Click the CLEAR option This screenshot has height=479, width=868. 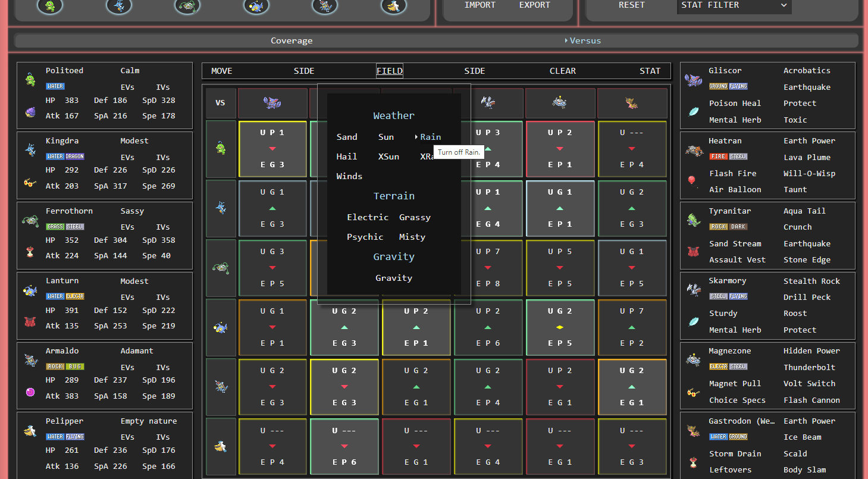[563, 71]
